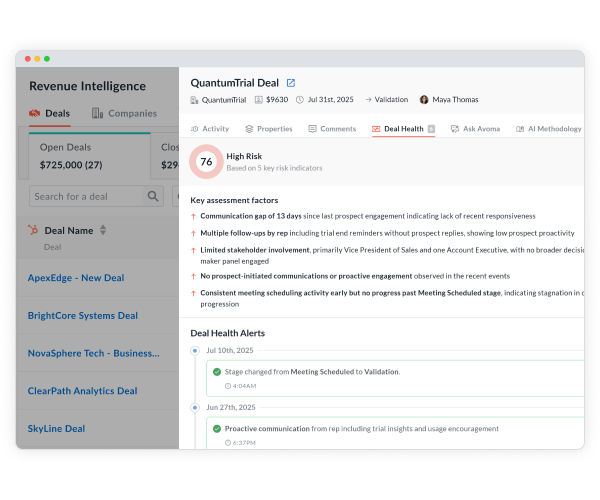
Task: Click the QuantumTrial company icon
Action: click(194, 100)
